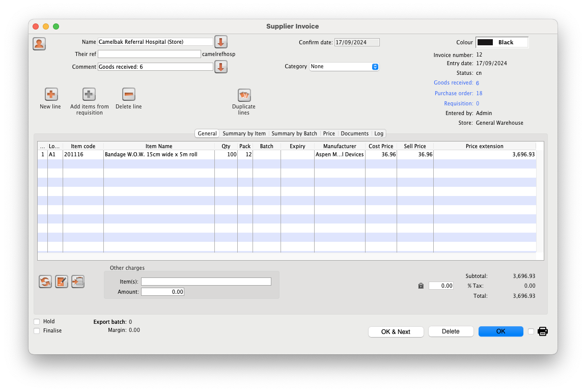The height and width of the screenshot is (392, 586).
Task: Click the tax lock icon
Action: (421, 286)
